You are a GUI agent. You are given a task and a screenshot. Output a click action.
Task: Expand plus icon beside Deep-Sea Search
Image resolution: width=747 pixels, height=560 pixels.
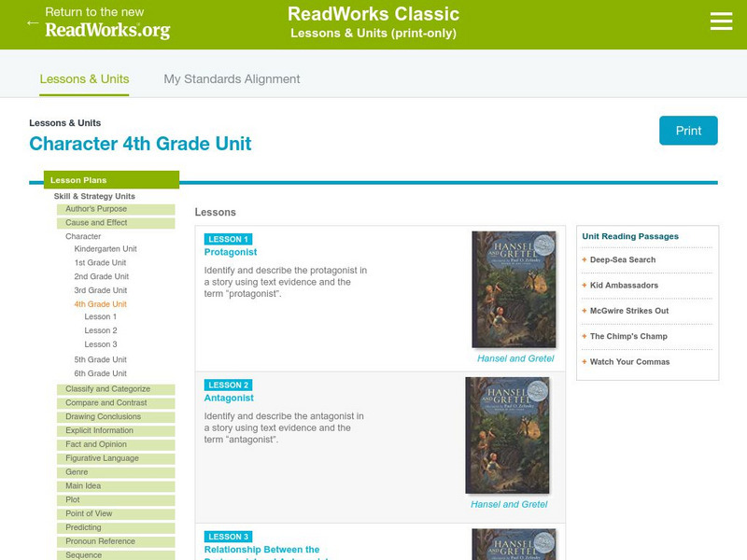click(x=585, y=259)
